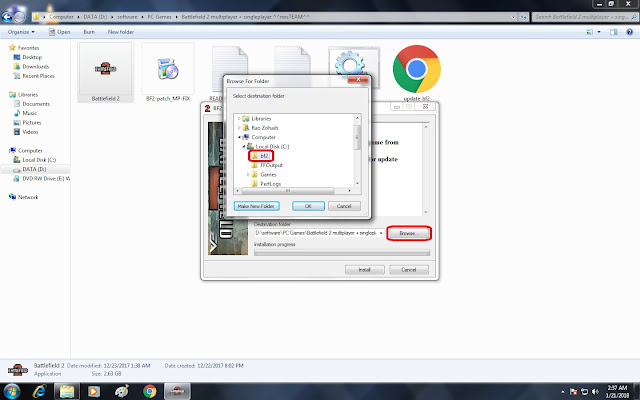The width and height of the screenshot is (640, 400).
Task: Click the Browse button in the installer
Action: pos(409,233)
